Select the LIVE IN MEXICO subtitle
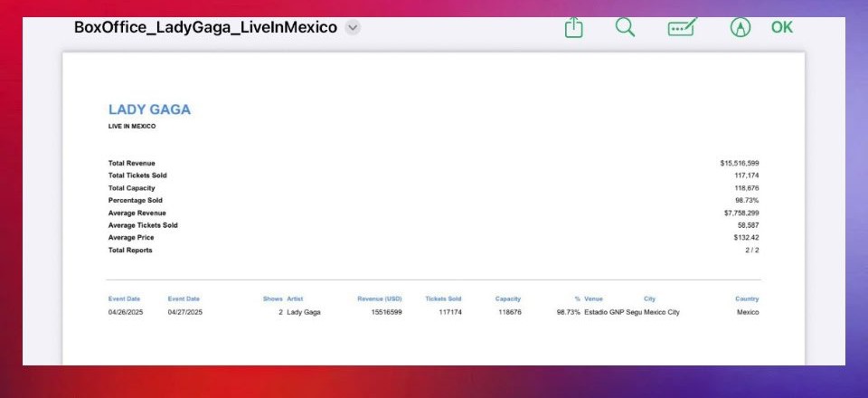Image resolution: width=868 pixels, height=398 pixels. (132, 127)
